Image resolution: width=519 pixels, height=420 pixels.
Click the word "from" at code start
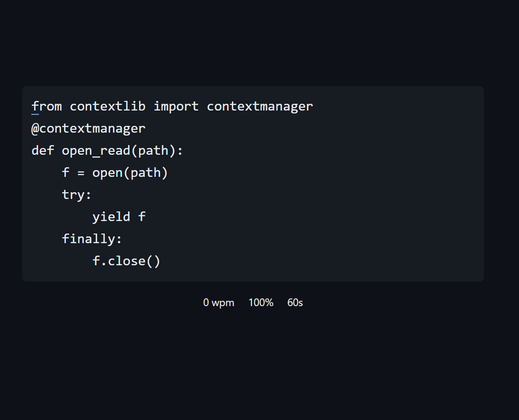[x=47, y=107]
